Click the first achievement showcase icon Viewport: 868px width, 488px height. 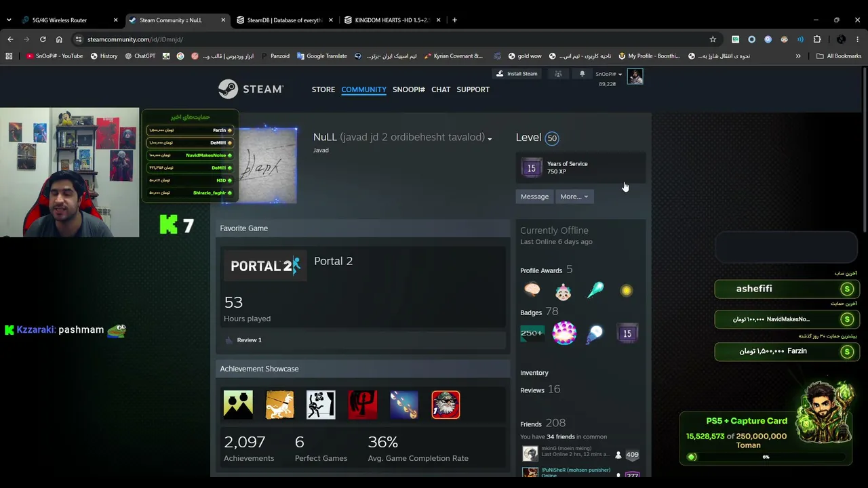[x=238, y=405]
